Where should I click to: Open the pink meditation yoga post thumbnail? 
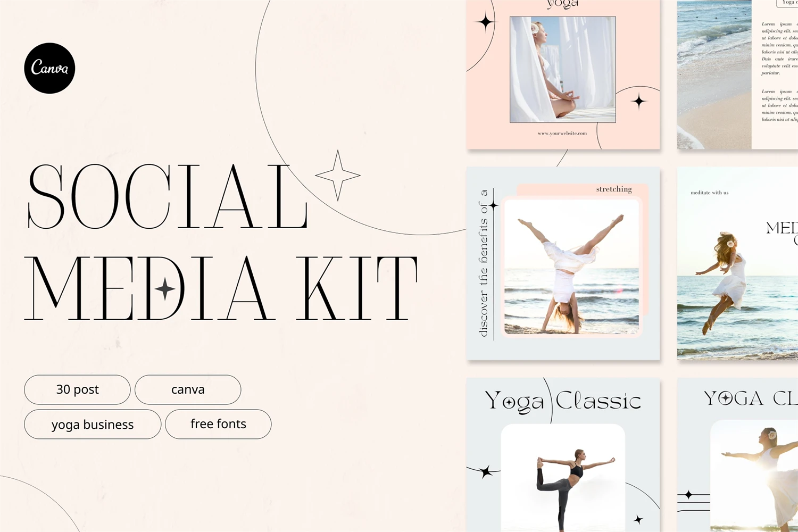[563, 74]
